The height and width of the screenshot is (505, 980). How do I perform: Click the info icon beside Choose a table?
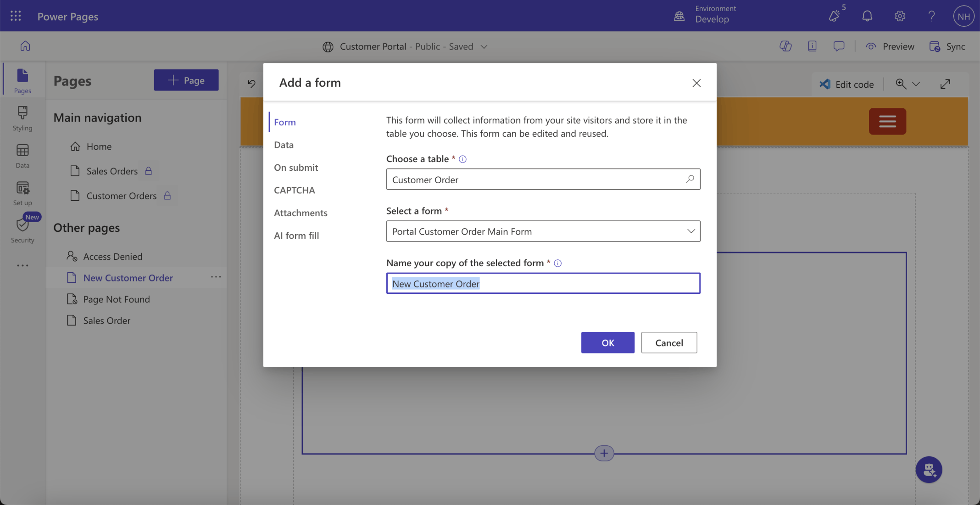pyautogui.click(x=462, y=159)
